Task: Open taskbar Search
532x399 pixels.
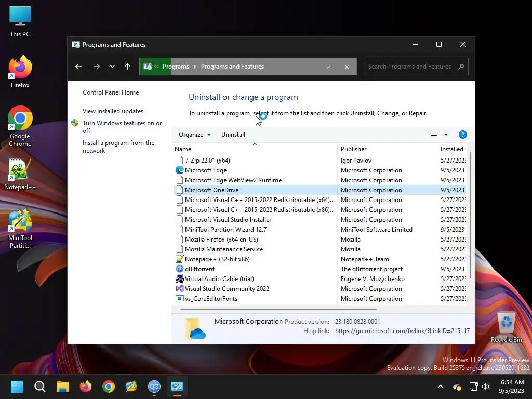Action: click(x=39, y=387)
